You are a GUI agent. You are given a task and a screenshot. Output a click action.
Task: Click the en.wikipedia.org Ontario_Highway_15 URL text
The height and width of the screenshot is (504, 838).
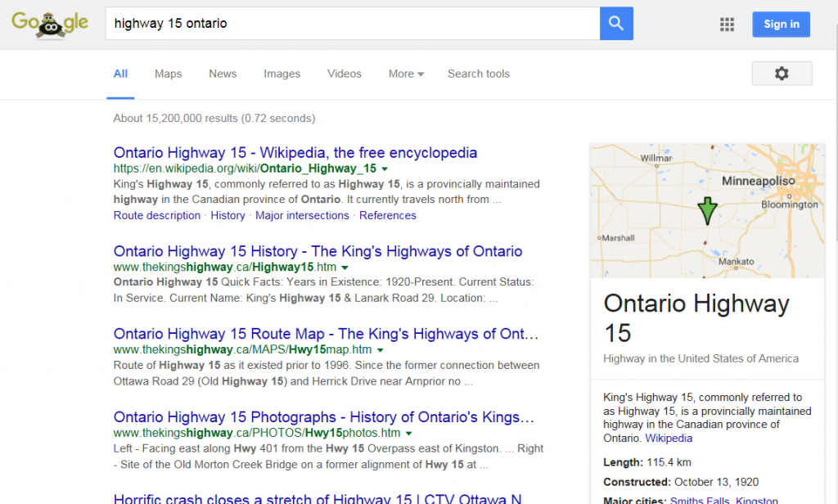245,169
